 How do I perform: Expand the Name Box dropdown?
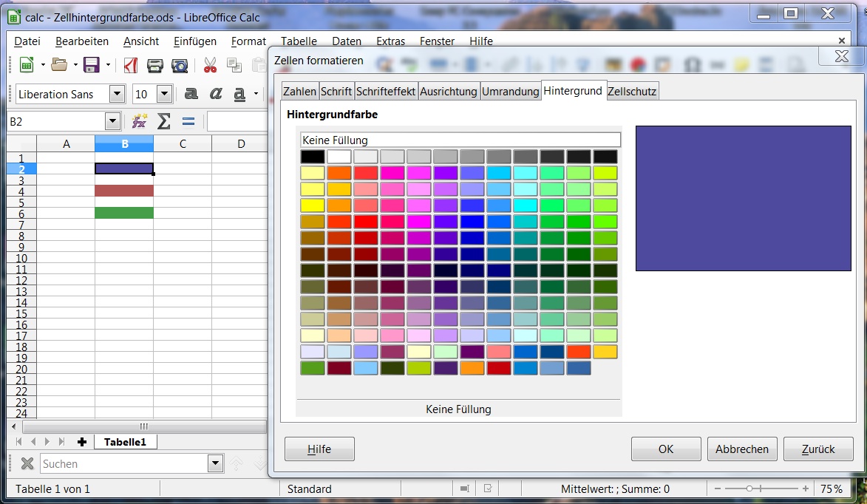112,120
